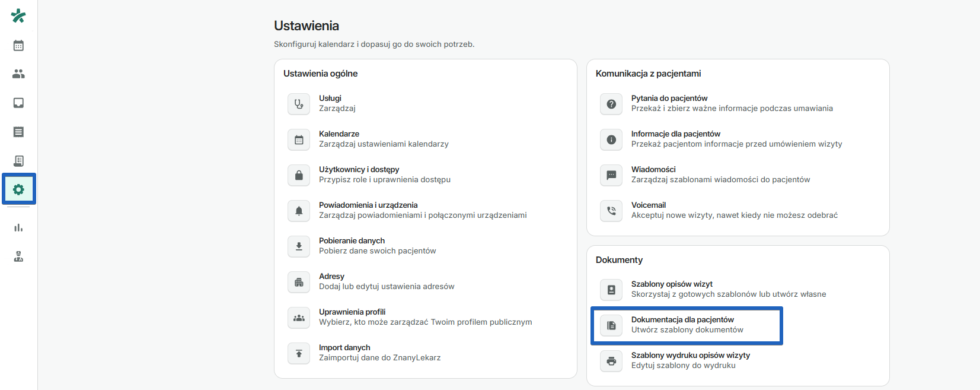Open Pobieranie danych option
This screenshot has width=980, height=390.
pos(352,241)
